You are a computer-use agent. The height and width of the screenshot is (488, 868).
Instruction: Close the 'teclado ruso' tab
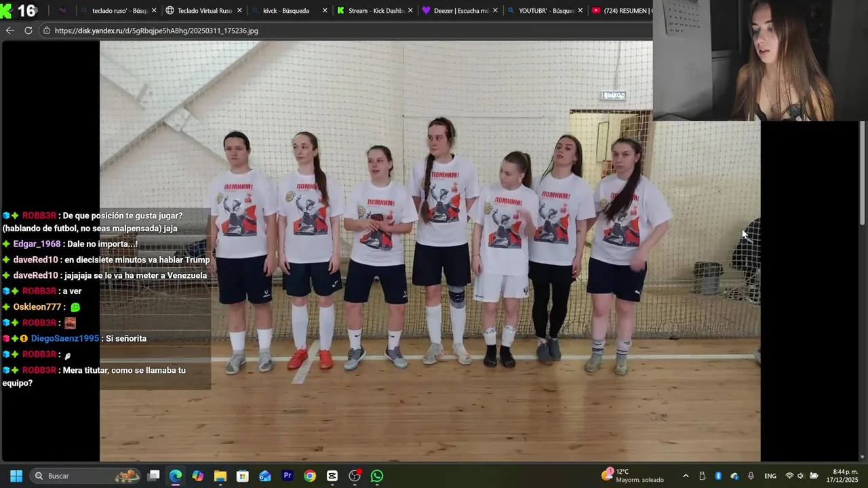click(x=154, y=11)
